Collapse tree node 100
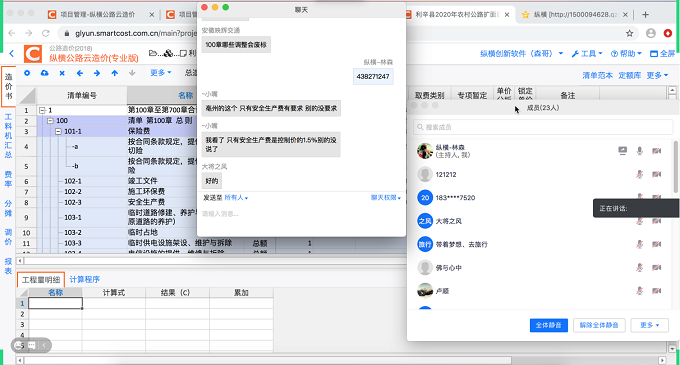The image size is (680, 365). click(x=50, y=121)
